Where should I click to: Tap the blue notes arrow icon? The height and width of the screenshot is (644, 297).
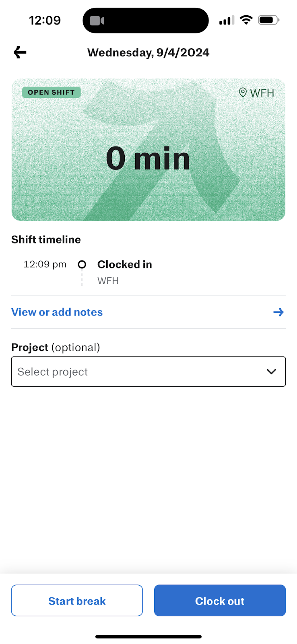click(278, 312)
